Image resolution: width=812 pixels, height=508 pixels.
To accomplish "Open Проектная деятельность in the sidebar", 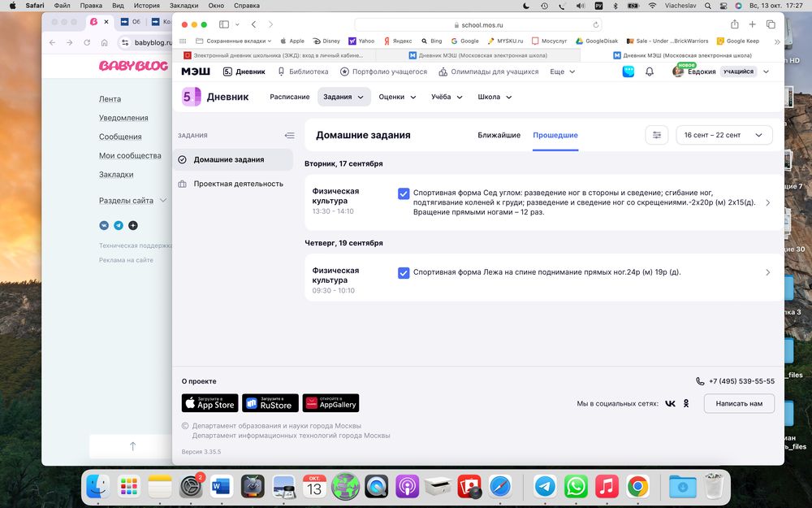I will point(238,184).
